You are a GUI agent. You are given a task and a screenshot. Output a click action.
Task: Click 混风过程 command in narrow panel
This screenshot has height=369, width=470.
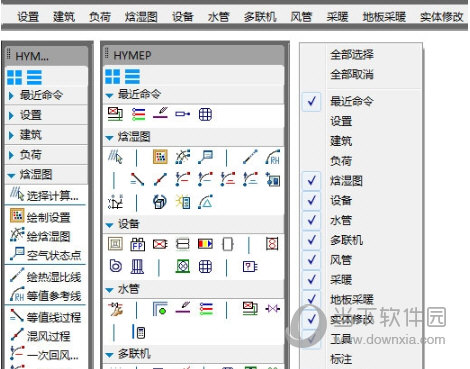coord(41,336)
